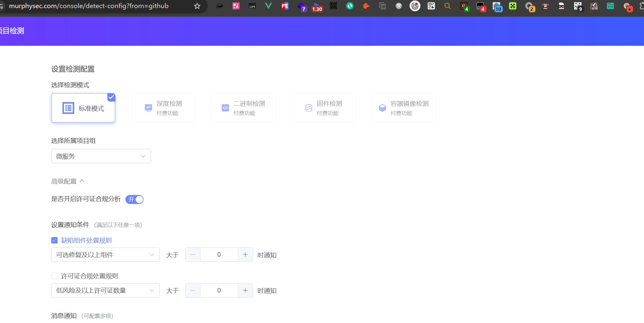Click the Tampermonkey monkey extension icon
The image size is (644, 323).
(545, 6)
